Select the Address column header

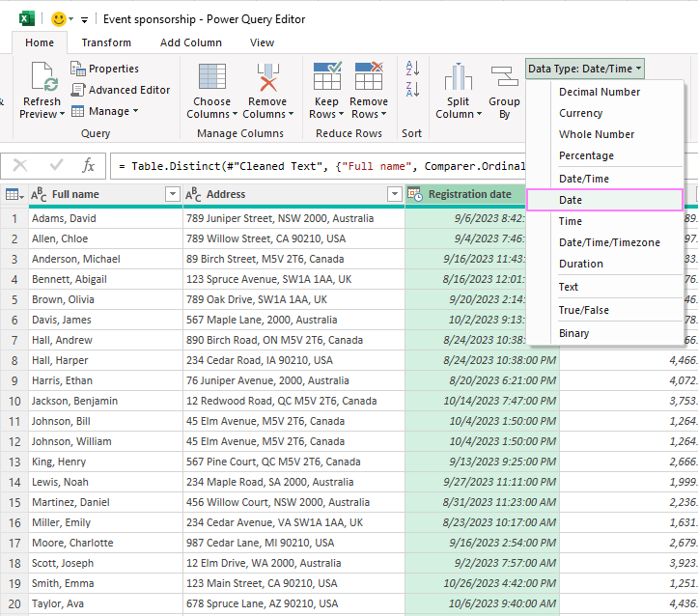coord(226,194)
